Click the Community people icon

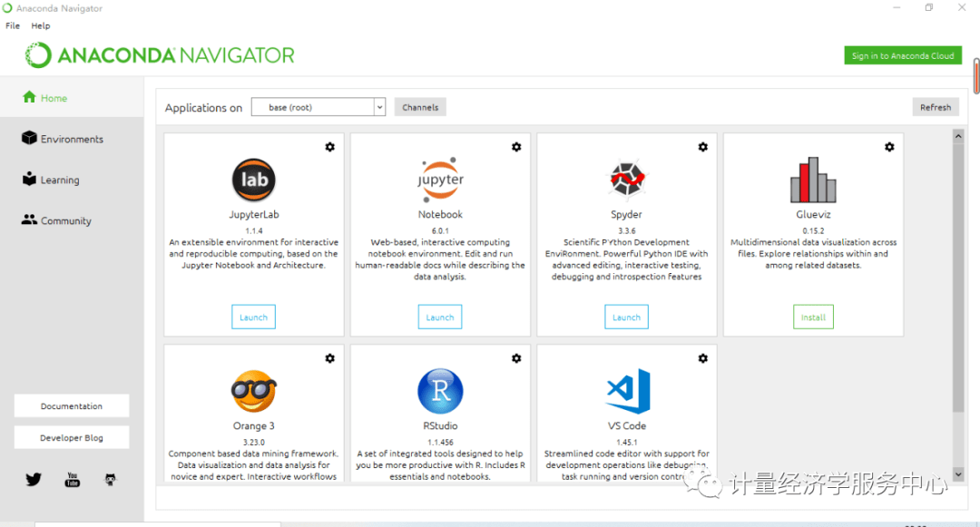pos(29,220)
